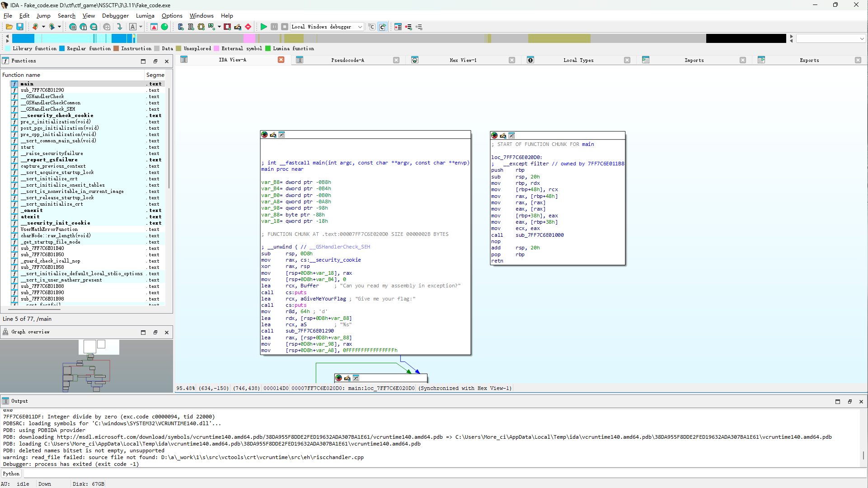Open the Local Windows debugger dropdown

pyautogui.click(x=360, y=27)
